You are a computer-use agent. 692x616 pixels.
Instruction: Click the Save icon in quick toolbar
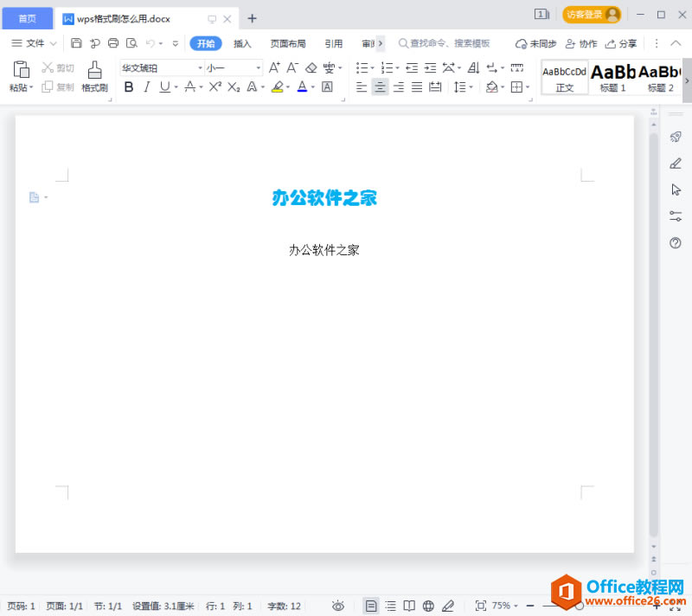point(76,43)
